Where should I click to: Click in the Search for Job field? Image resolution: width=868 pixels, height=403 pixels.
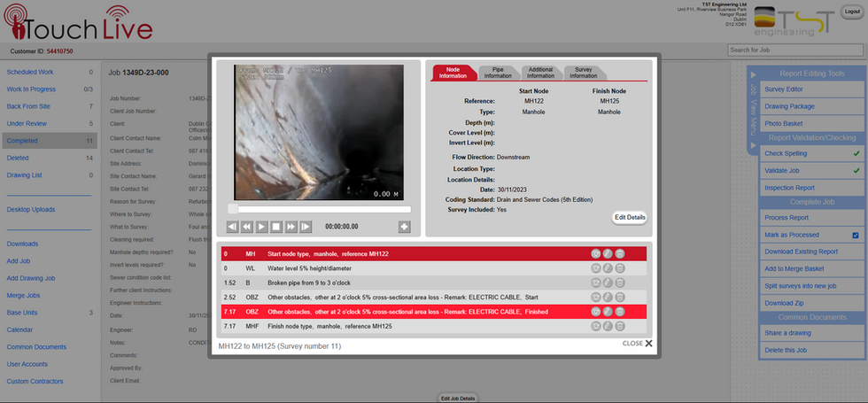tap(795, 50)
